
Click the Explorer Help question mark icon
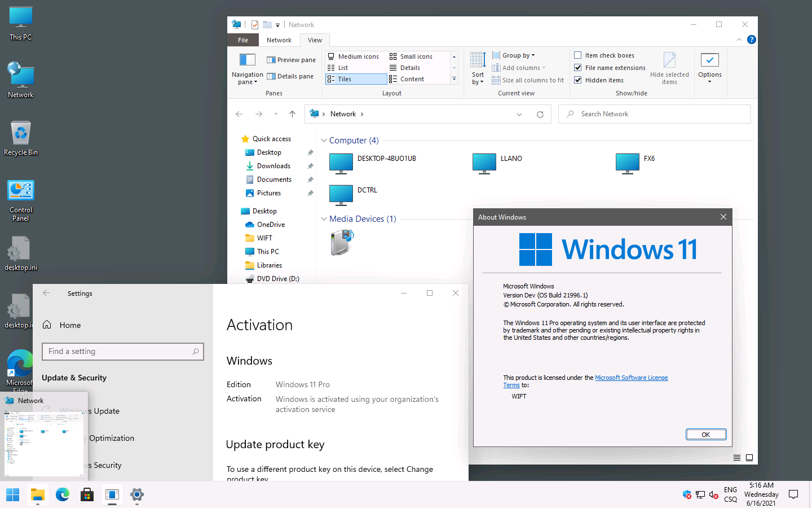coord(751,40)
